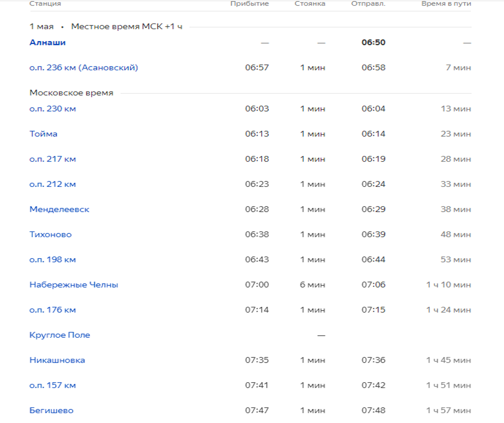Click the Отправл. column header
The image size is (504, 423).
point(368,4)
